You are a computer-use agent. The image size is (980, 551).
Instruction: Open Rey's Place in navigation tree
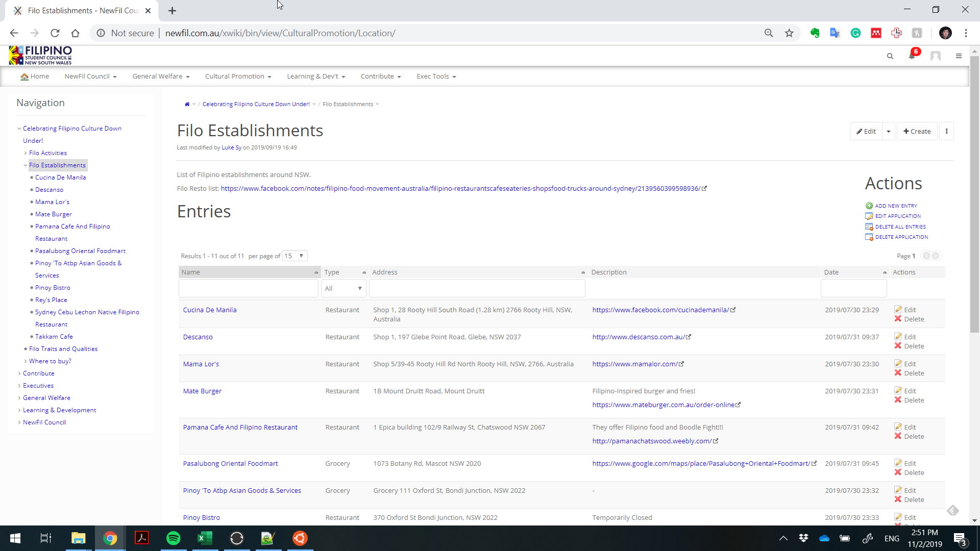[51, 300]
